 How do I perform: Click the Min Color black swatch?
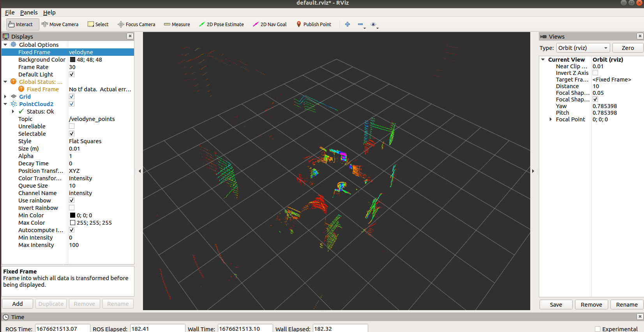pos(72,215)
